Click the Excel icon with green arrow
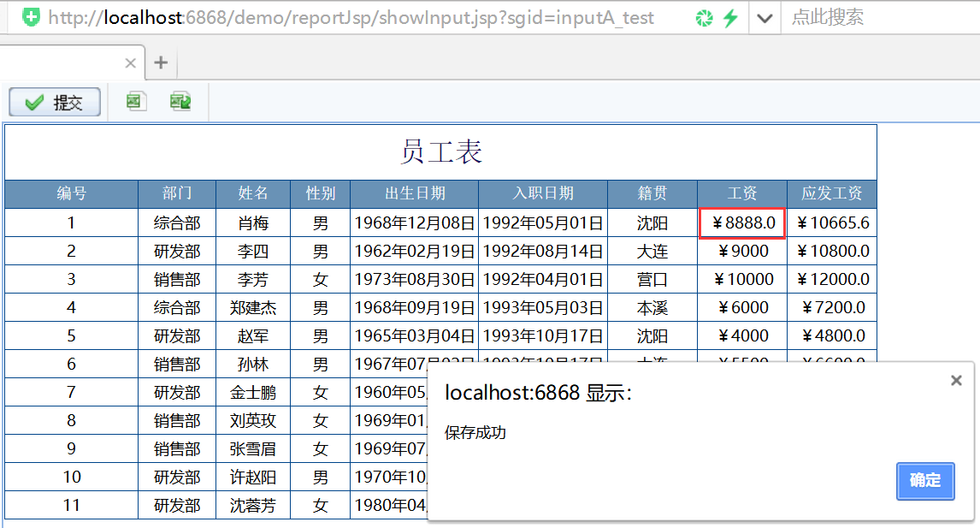This screenshot has height=528, width=980. 180,101
